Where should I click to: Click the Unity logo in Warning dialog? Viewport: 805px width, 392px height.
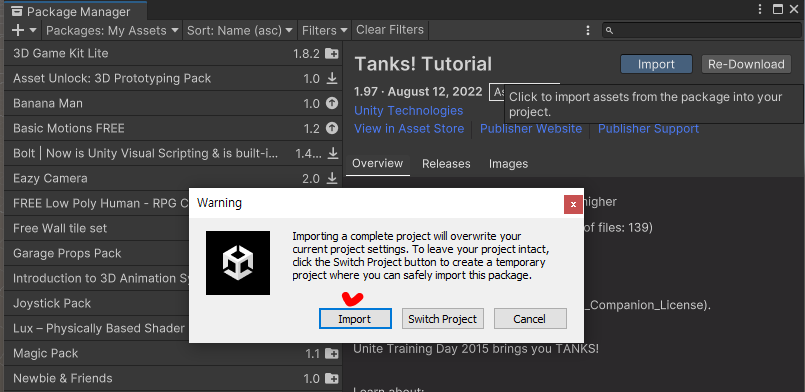(x=238, y=263)
